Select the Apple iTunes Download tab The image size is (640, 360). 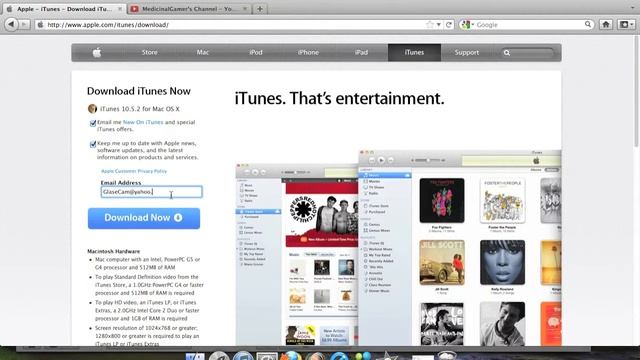tap(64, 9)
